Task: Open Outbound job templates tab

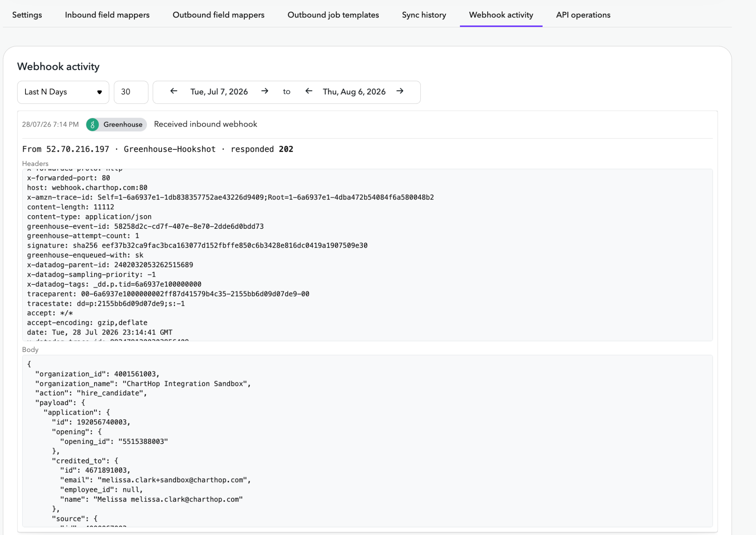Action: coord(333,15)
